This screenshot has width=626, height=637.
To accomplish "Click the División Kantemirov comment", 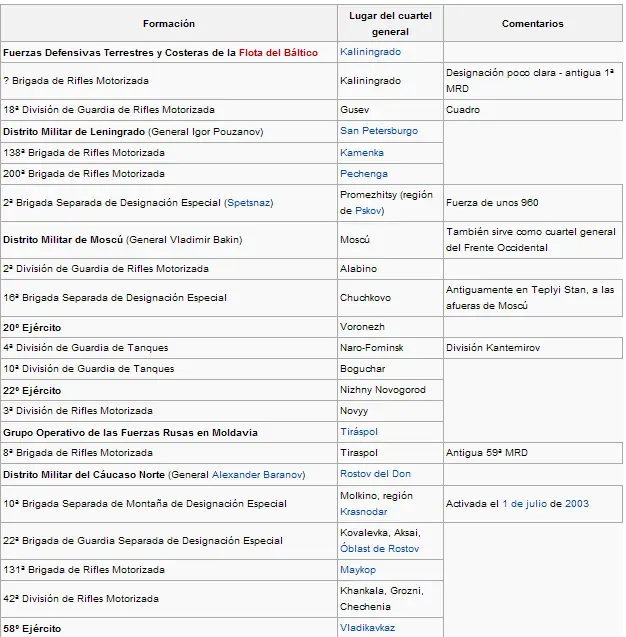I will pyautogui.click(x=533, y=348).
